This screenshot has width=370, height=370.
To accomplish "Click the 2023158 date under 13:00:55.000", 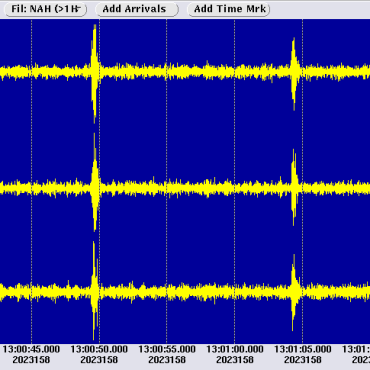I will (167, 360).
